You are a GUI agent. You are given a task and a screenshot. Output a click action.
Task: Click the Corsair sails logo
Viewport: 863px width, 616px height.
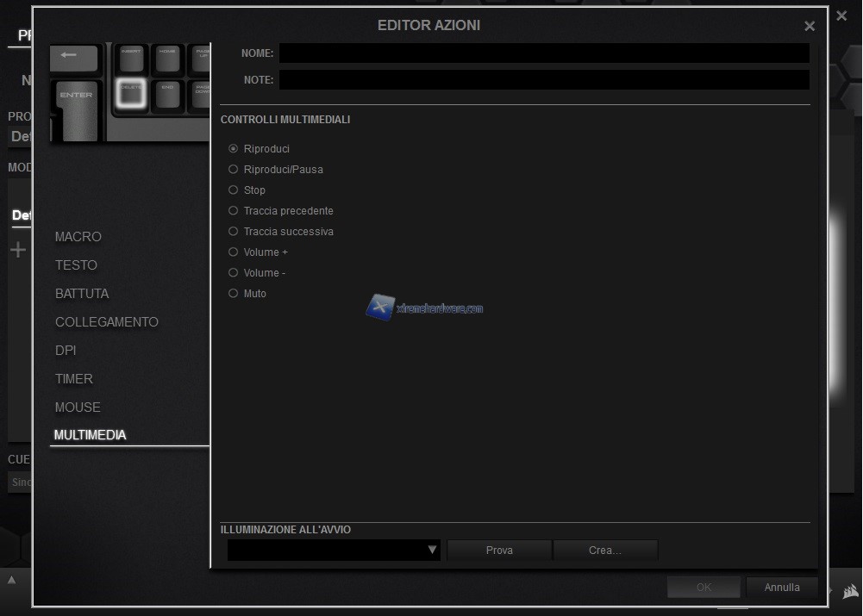tap(849, 590)
